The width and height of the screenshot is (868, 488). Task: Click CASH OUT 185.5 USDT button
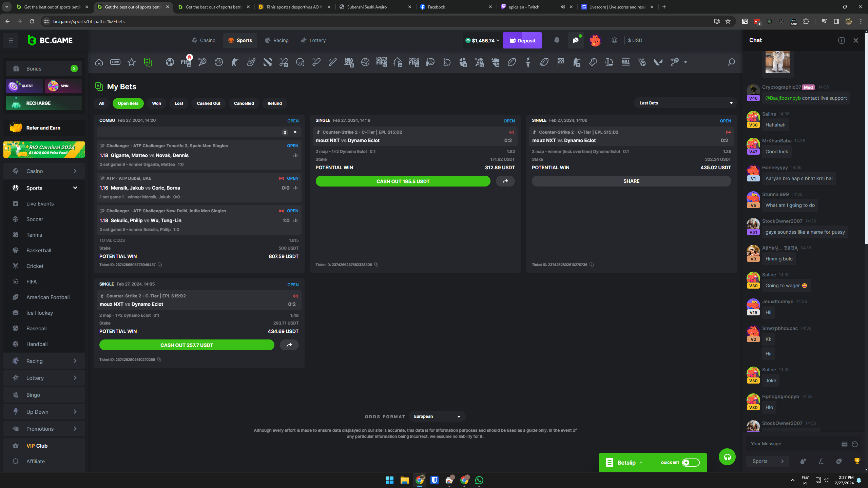tap(403, 181)
